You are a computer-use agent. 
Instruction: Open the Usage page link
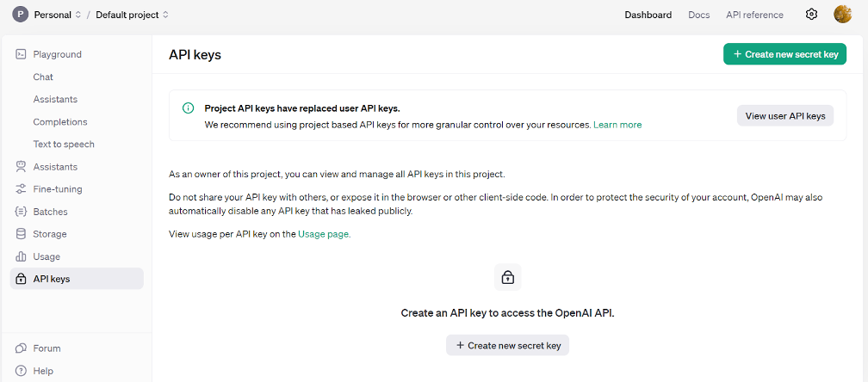pos(325,234)
